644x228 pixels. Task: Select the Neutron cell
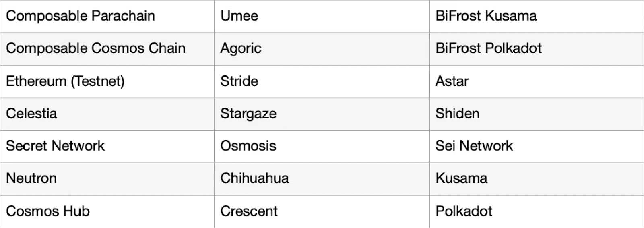coord(31,178)
